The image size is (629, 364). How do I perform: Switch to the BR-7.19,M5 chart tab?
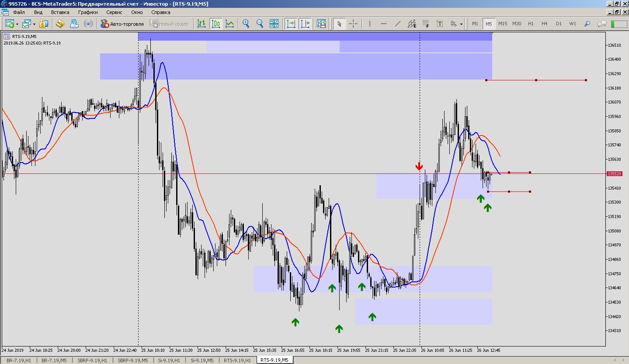(54, 361)
